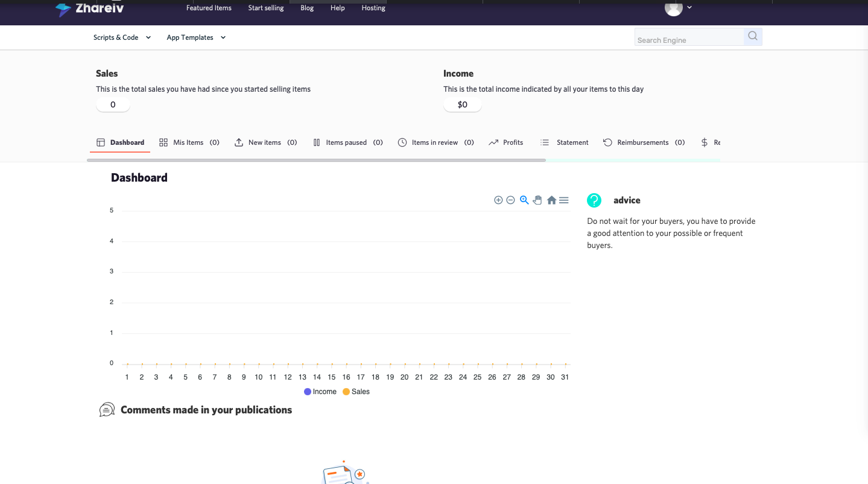Open the Start selling link
The width and height of the screenshot is (868, 484).
[266, 8]
